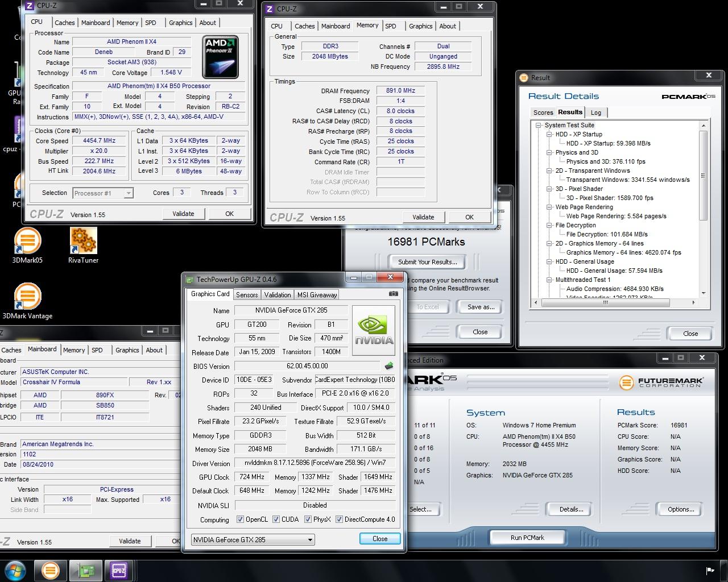This screenshot has height=582, width=728.
Task: Click the Details... button in PCMark05
Action: tap(571, 509)
